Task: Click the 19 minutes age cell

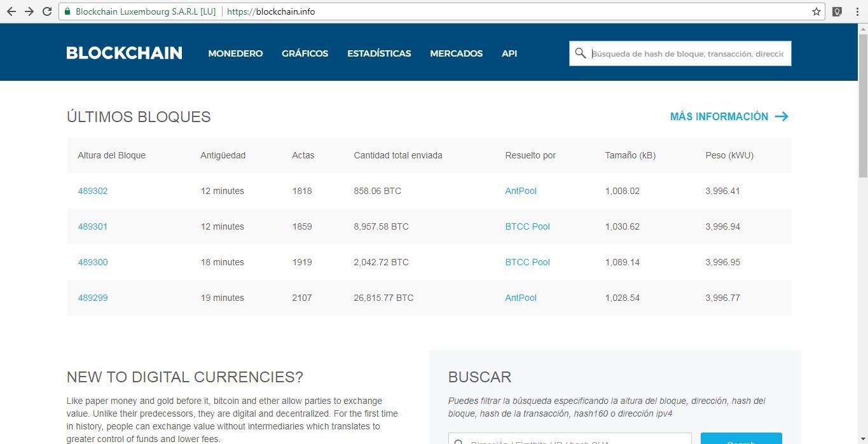Action: [x=223, y=298]
